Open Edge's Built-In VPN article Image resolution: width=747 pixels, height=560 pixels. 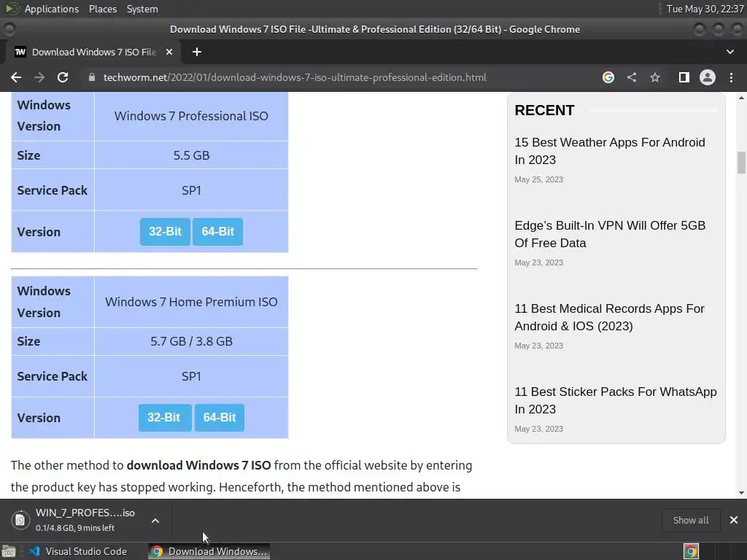610,234
